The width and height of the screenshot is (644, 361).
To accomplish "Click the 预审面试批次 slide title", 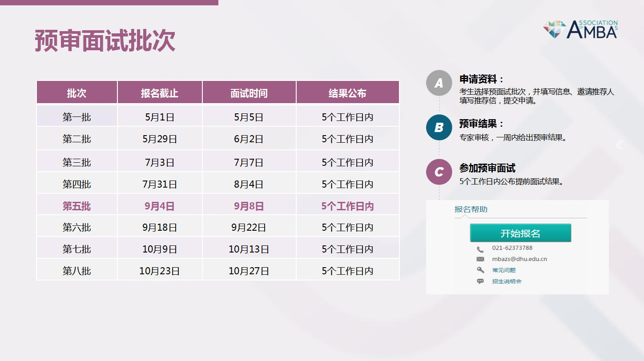I will [105, 41].
